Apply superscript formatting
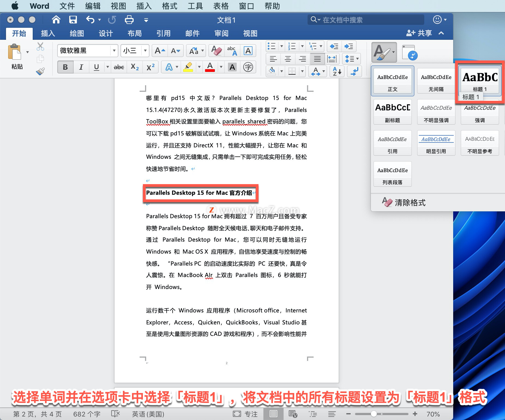Screen dimensions: 505x420 (x=151, y=67)
